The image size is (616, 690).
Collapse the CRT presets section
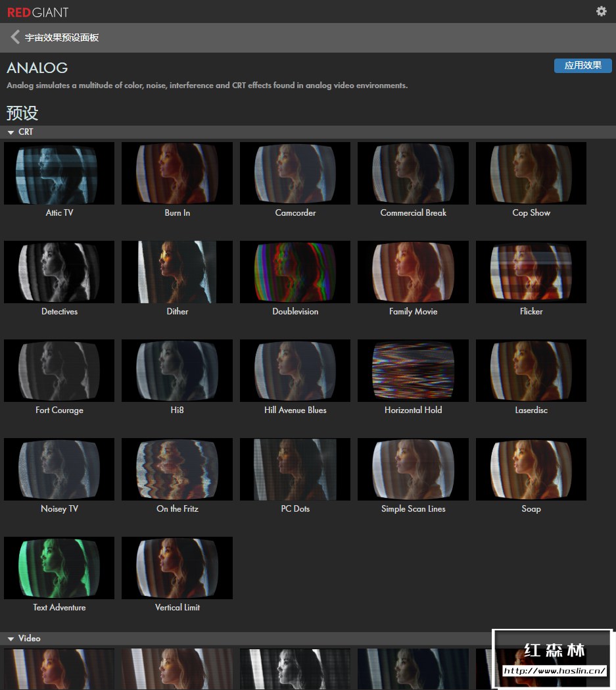coord(11,132)
